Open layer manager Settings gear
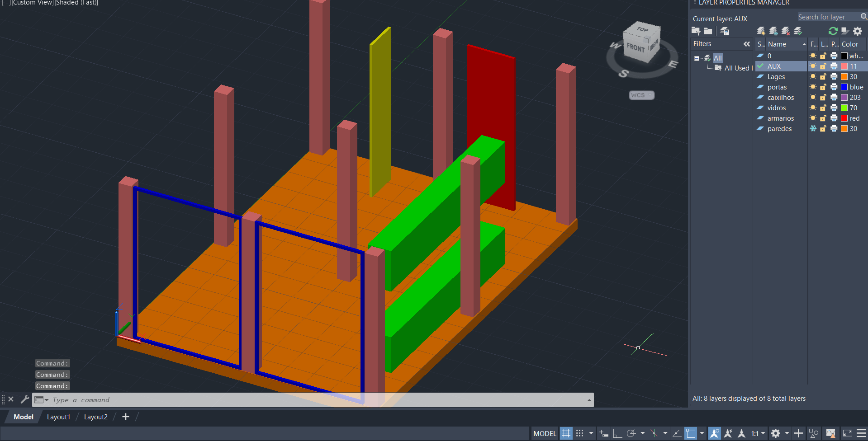The height and width of the screenshot is (441, 868). pos(858,31)
